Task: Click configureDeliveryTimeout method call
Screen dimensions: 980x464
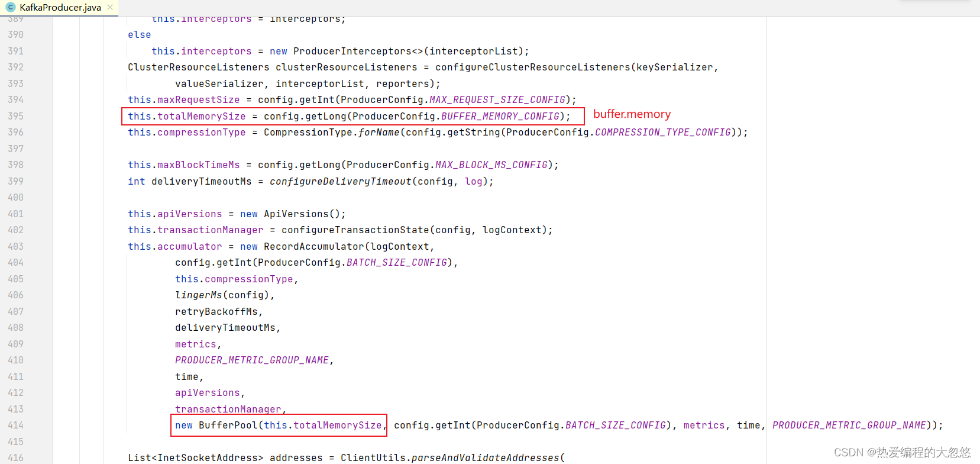Action: pyautogui.click(x=341, y=181)
